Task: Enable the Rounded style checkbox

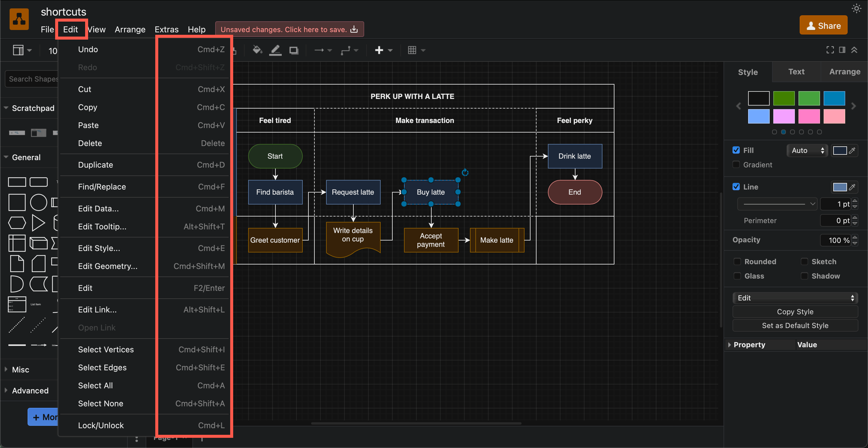Action: click(737, 261)
